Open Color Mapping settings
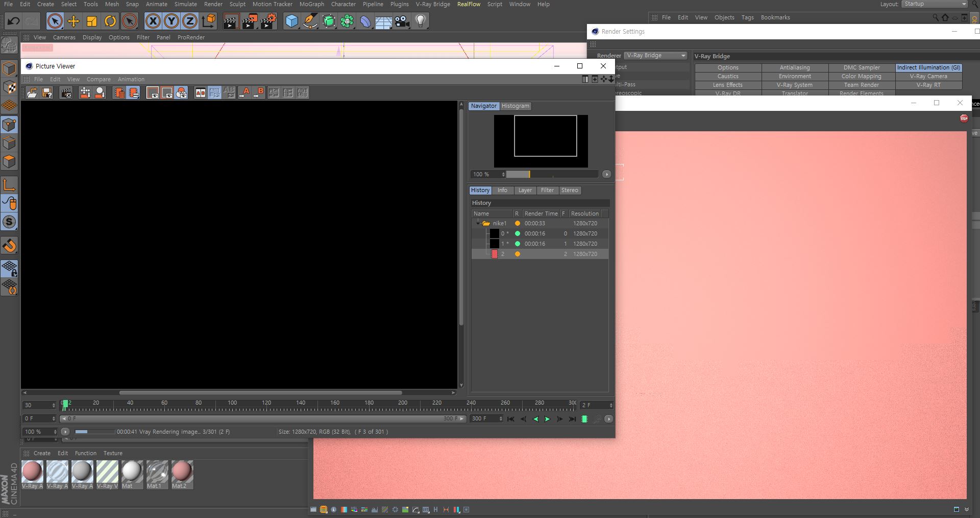Image resolution: width=980 pixels, height=518 pixels. point(862,76)
